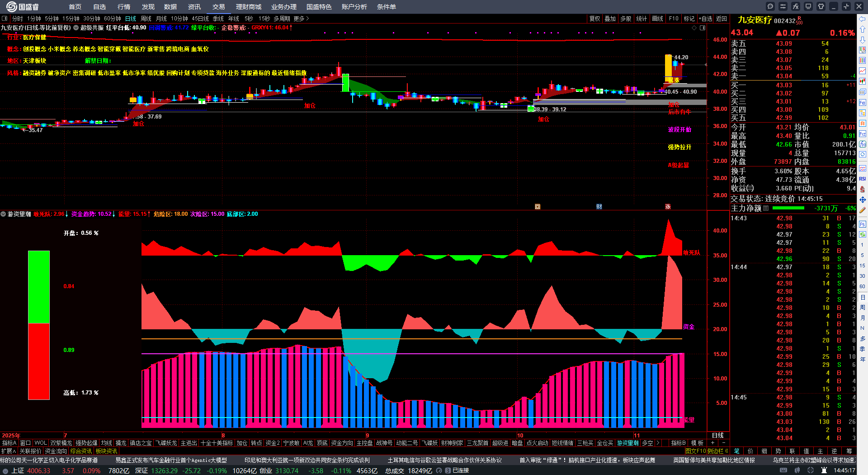Expand the 更多 timeframe list

301,19
